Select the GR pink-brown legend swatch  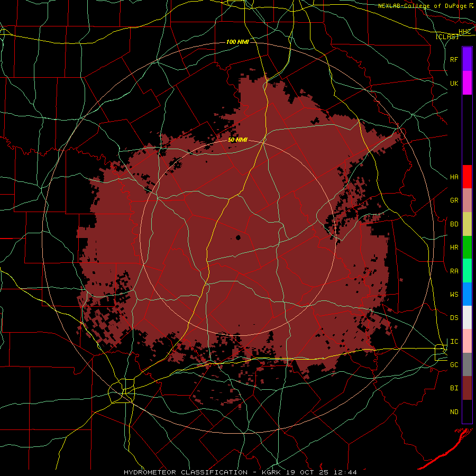[x=467, y=200]
